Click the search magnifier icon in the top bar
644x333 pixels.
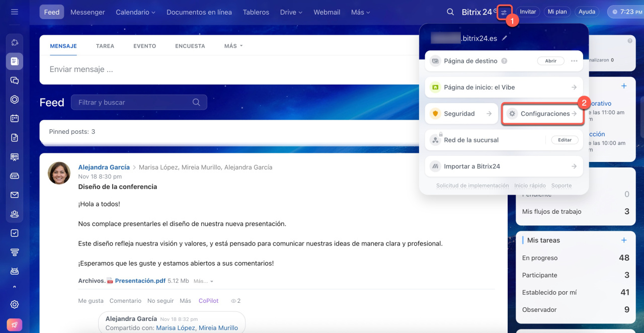[x=450, y=12]
